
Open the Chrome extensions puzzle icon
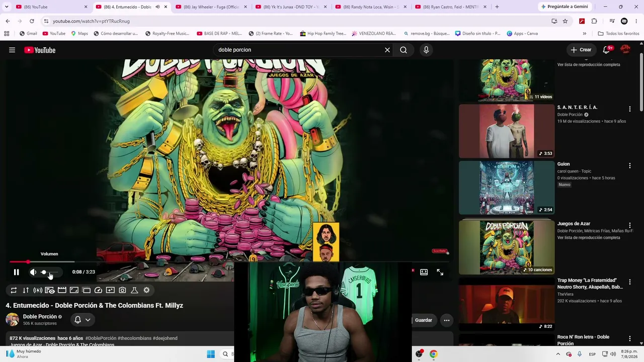click(x=594, y=21)
